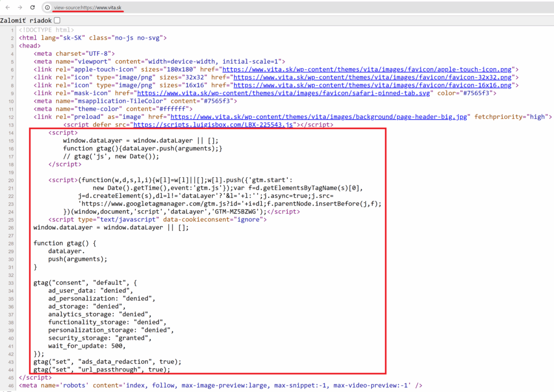Click the wait_for_update: 500 line

[x=87, y=346]
